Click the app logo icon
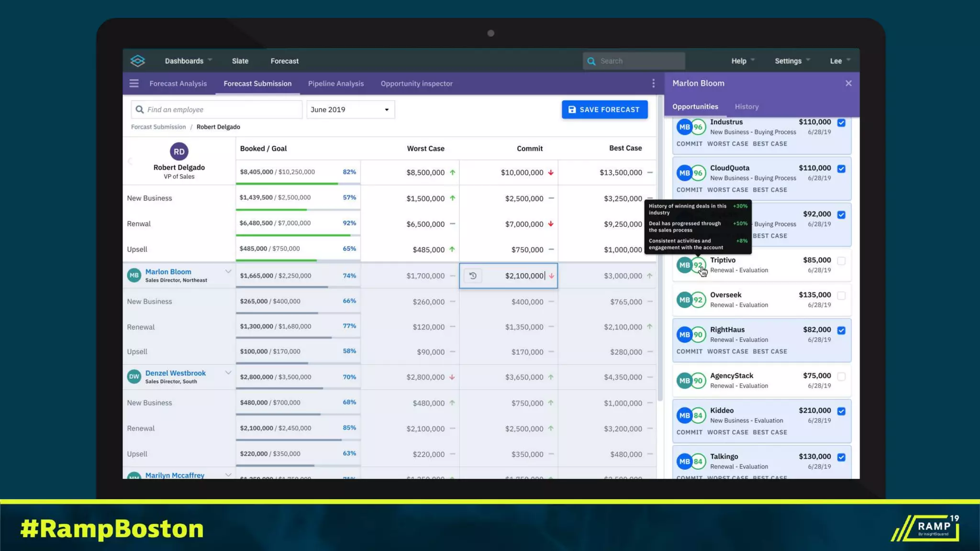 [137, 61]
